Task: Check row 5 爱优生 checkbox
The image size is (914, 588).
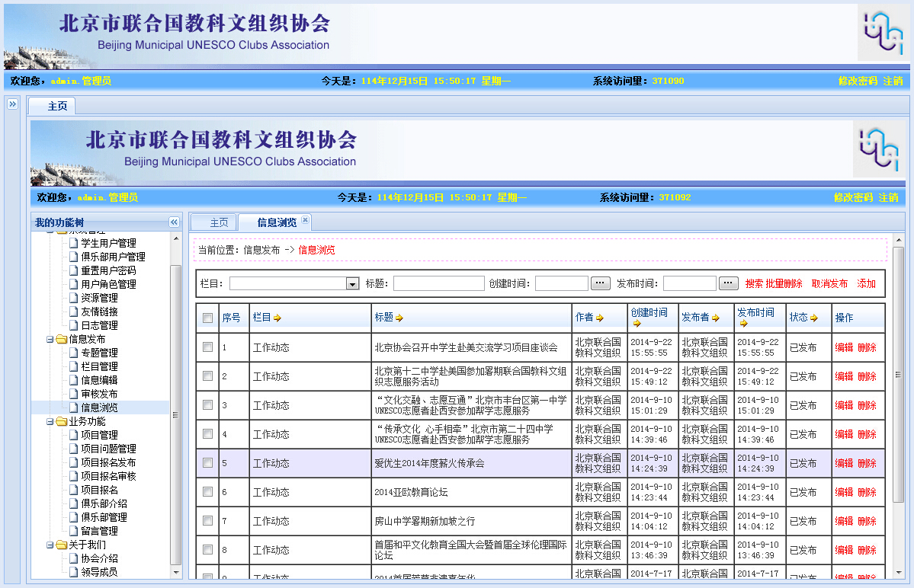Action: [207, 463]
